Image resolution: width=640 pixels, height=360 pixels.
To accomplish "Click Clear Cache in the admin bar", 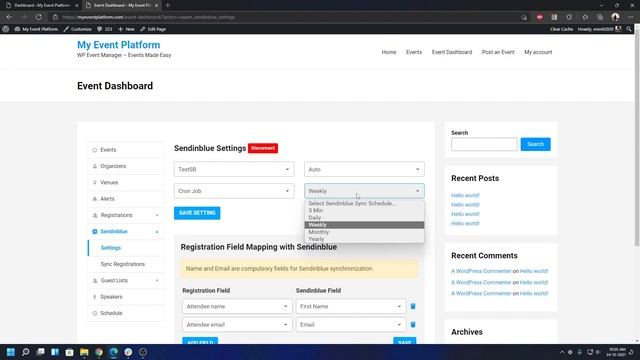I will pos(561,29).
